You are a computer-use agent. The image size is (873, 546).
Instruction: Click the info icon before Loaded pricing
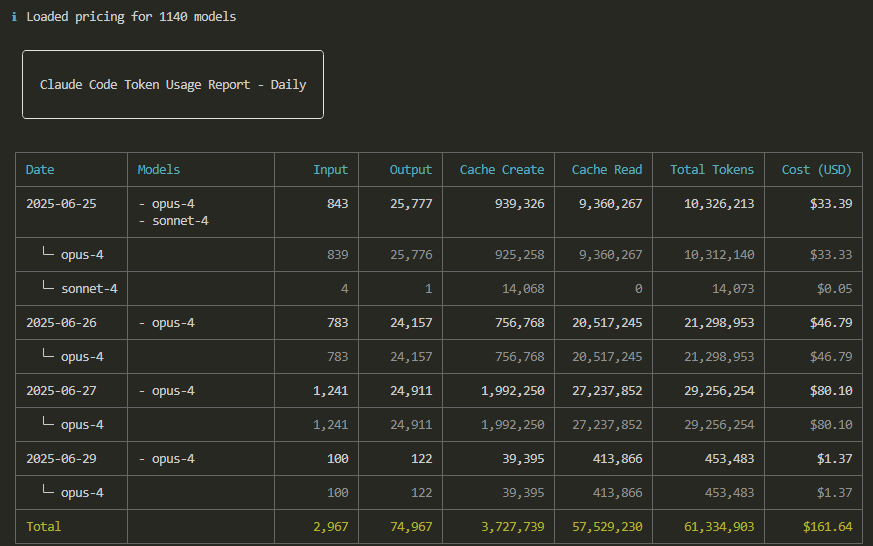[x=14, y=17]
